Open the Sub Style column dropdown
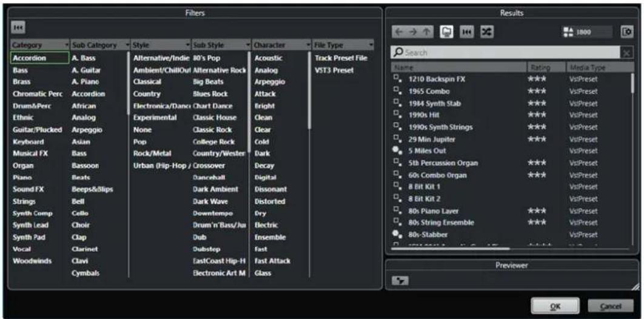The height and width of the screenshot is (319, 644). click(x=248, y=45)
